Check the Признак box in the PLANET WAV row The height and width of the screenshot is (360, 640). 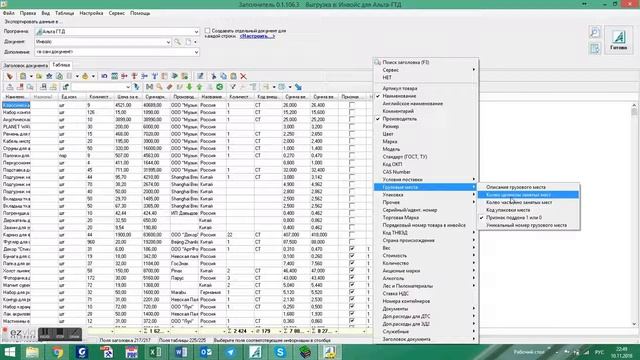[352, 127]
